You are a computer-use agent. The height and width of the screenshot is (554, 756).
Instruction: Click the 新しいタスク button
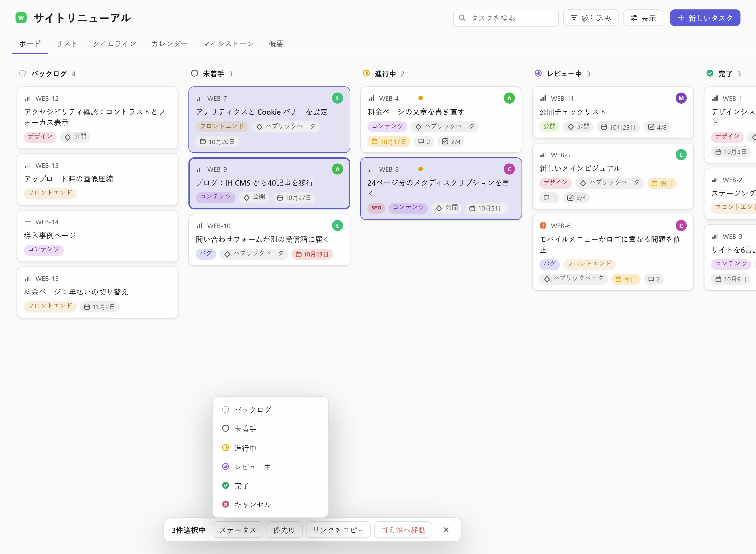[x=705, y=18]
